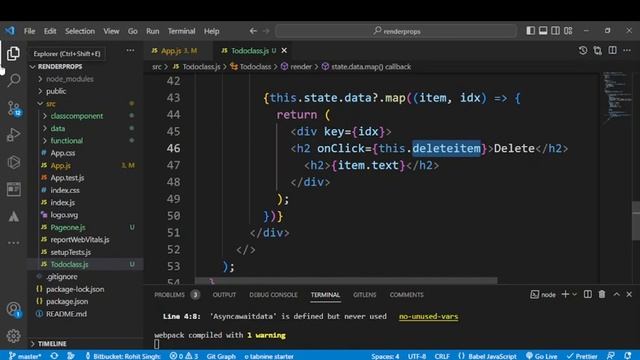
Task: Open the Extensions view icon
Action: (x=13, y=162)
